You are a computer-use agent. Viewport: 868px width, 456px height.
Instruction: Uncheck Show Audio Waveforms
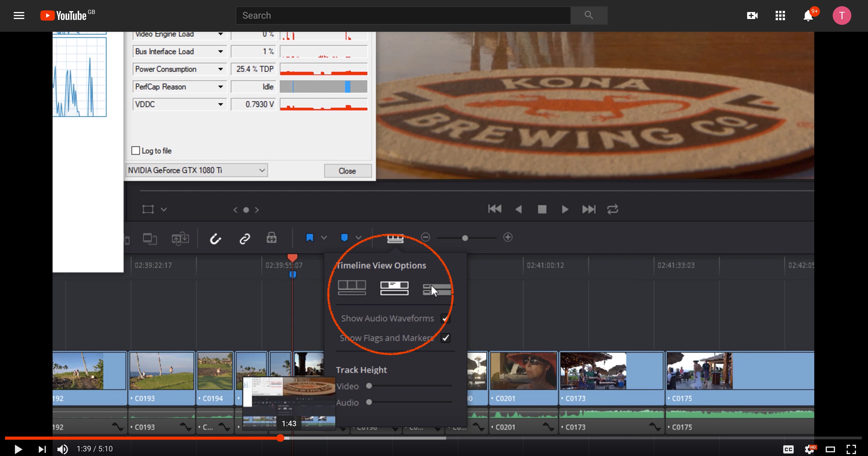coord(445,318)
